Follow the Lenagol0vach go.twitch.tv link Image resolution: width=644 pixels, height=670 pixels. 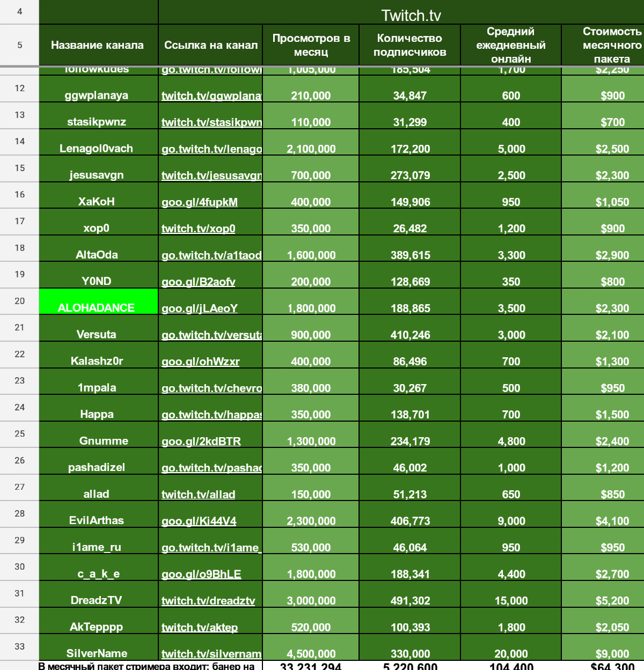tap(211, 149)
